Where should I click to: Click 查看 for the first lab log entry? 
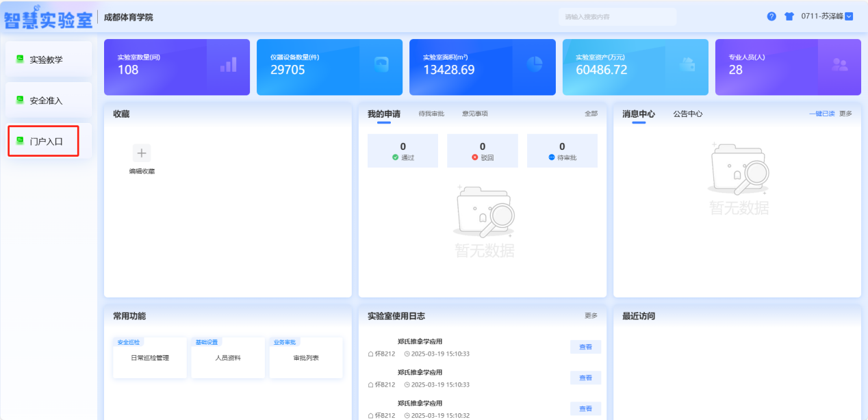585,347
